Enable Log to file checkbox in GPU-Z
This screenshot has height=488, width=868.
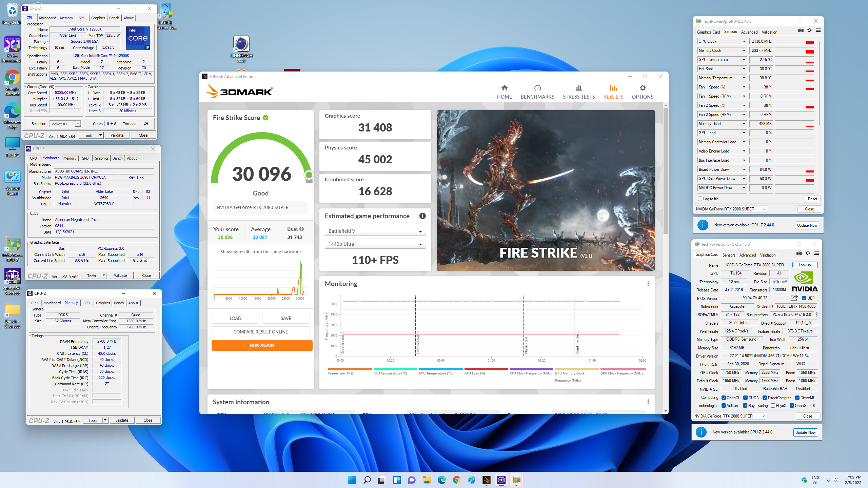700,199
